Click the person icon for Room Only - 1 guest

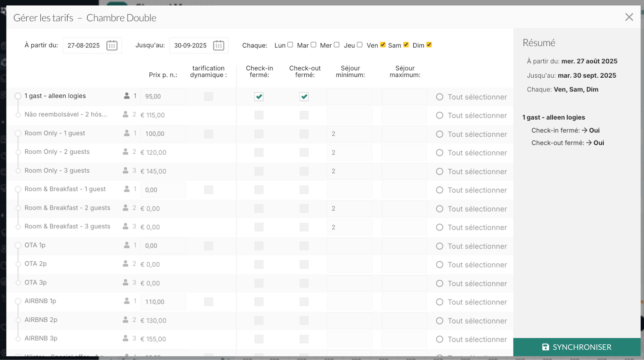[x=127, y=133]
